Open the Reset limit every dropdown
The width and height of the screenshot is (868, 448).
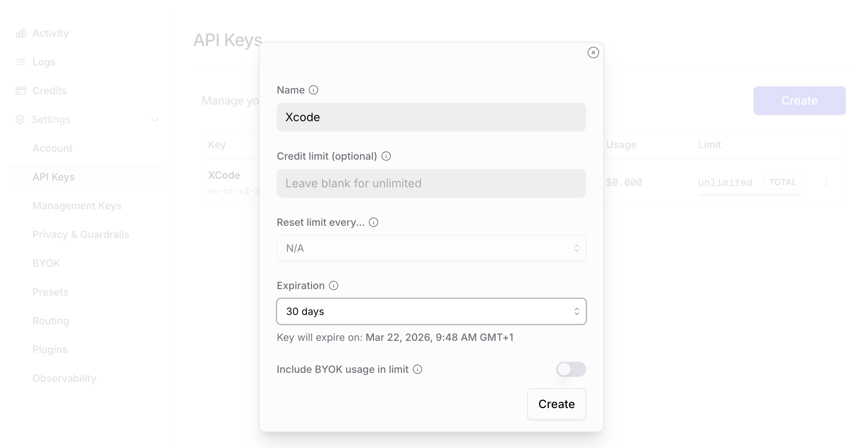[431, 248]
